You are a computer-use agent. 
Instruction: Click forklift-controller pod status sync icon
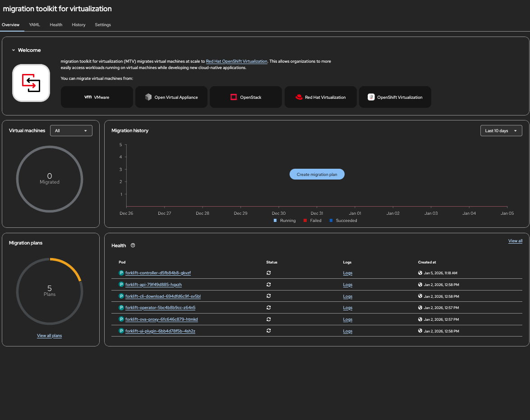(x=268, y=273)
